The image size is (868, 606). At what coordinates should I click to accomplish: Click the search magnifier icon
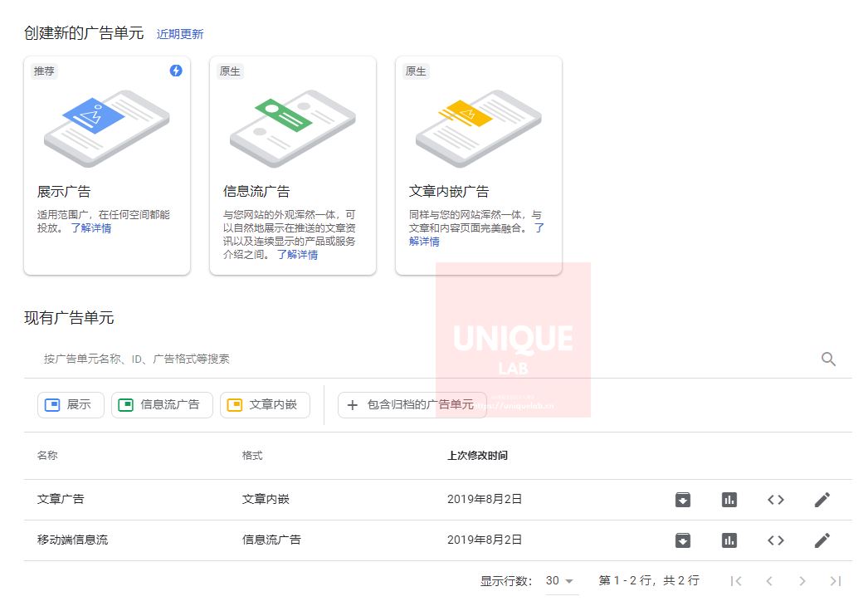[827, 359]
